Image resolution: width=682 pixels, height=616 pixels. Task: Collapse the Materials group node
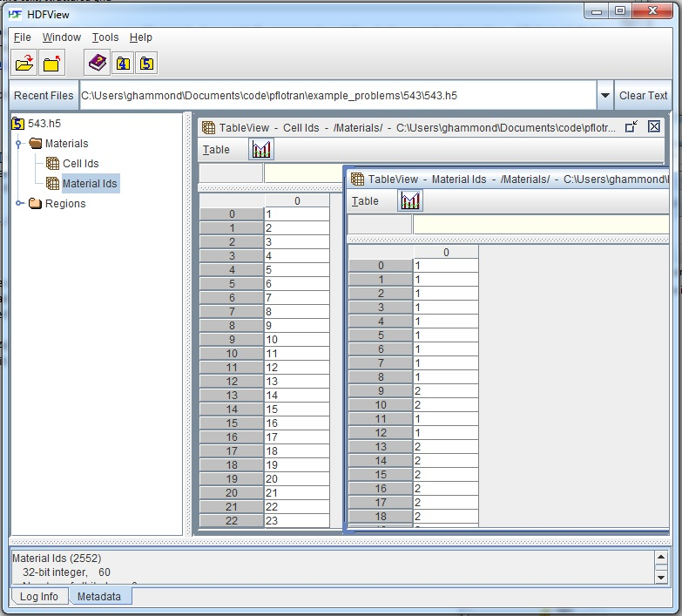[x=19, y=144]
